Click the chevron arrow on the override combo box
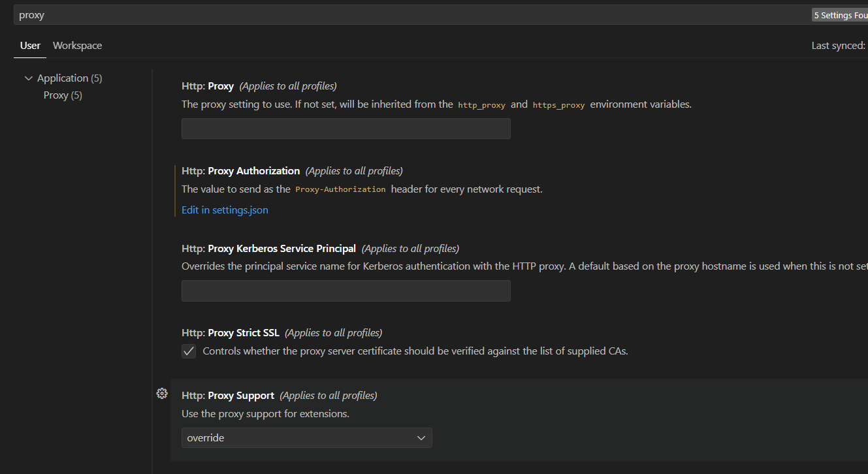The height and width of the screenshot is (474, 868). coord(421,437)
